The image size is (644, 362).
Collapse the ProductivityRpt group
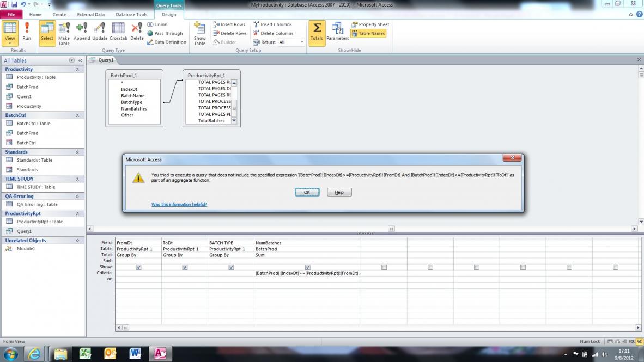click(77, 214)
